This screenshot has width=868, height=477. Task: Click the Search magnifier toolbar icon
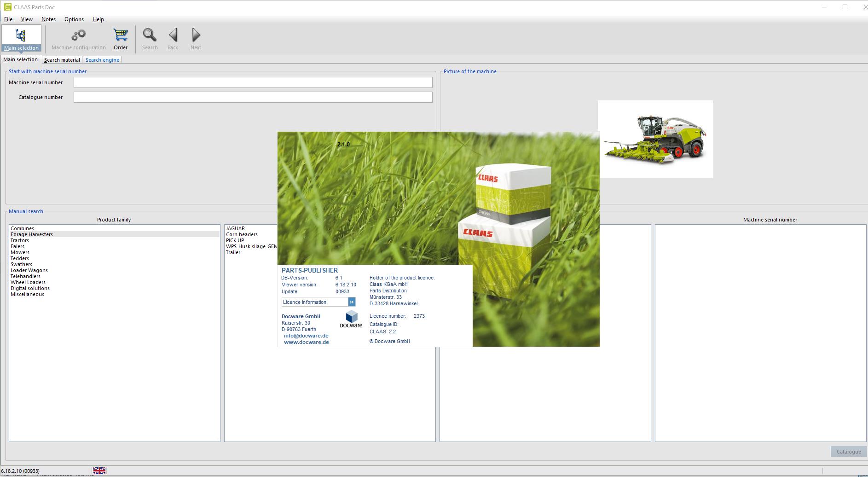coord(150,35)
